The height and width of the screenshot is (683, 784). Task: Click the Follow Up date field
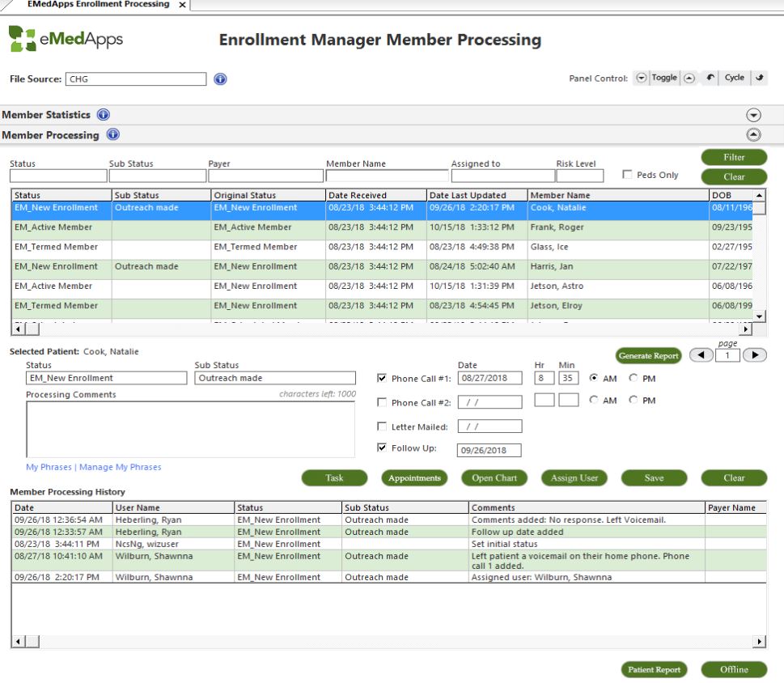pos(489,450)
